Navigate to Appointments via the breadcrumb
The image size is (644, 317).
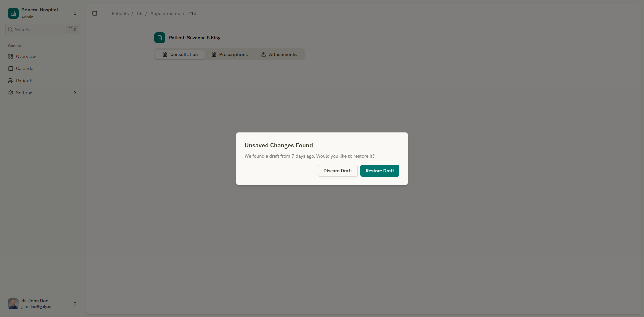click(x=165, y=13)
